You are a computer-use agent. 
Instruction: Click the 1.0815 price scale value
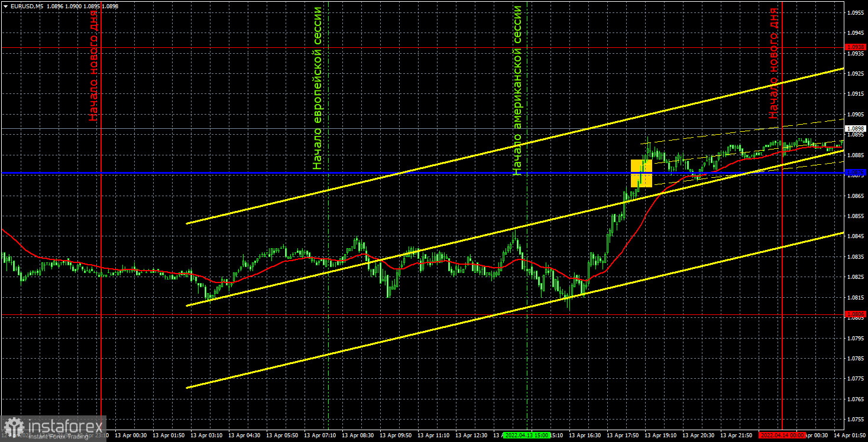pyautogui.click(x=856, y=298)
